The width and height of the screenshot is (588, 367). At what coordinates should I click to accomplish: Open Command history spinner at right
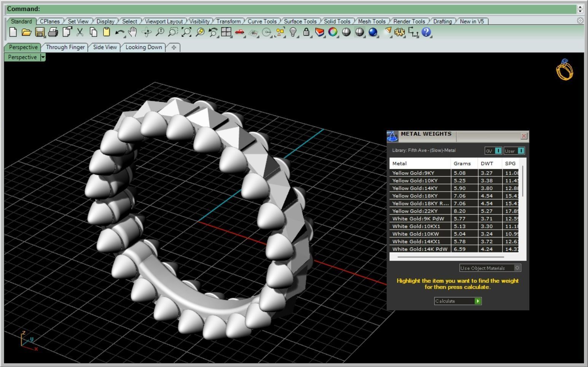tap(580, 9)
